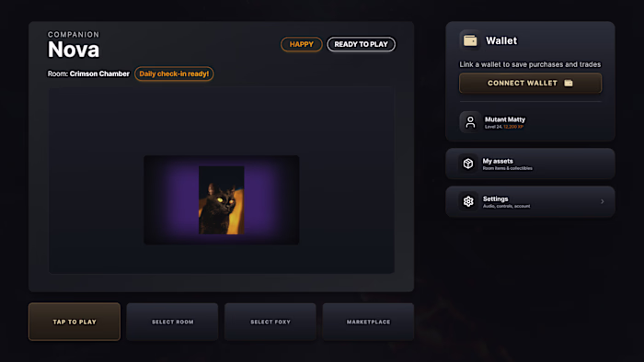Click the small wallet icon inside Connect Wallet
This screenshot has height=362, width=644.
pyautogui.click(x=569, y=84)
